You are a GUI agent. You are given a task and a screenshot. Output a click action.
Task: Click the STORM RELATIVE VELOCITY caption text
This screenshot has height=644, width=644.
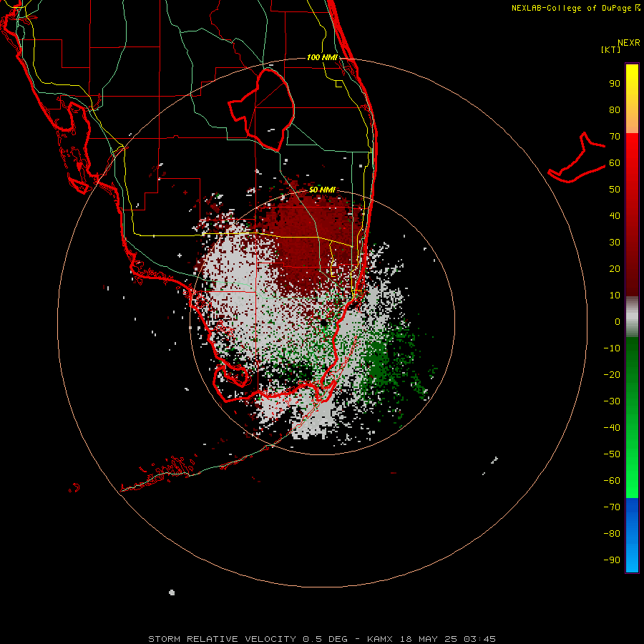222,639
